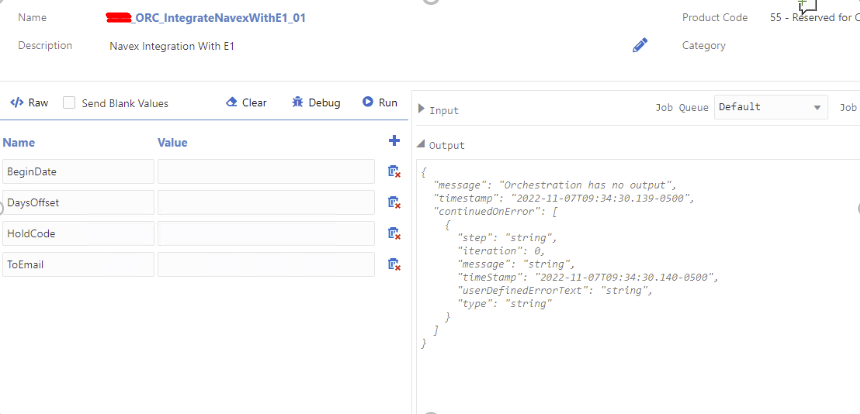Delete the DaysOffset input row
Viewport: 860px width, 414px height.
pos(394,203)
